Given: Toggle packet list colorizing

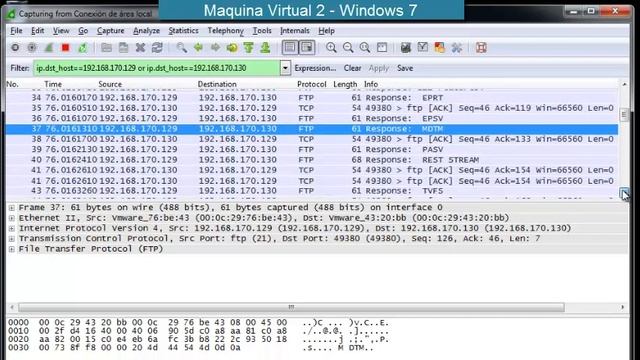Looking at the screenshot, I should pyautogui.click(x=290, y=48).
